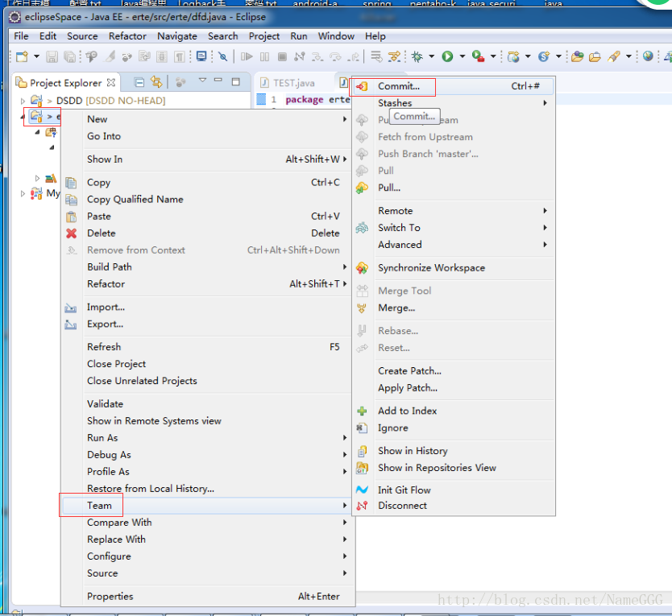Maximize the Project Explorer panel
This screenshot has height=616, width=672.
[x=235, y=81]
